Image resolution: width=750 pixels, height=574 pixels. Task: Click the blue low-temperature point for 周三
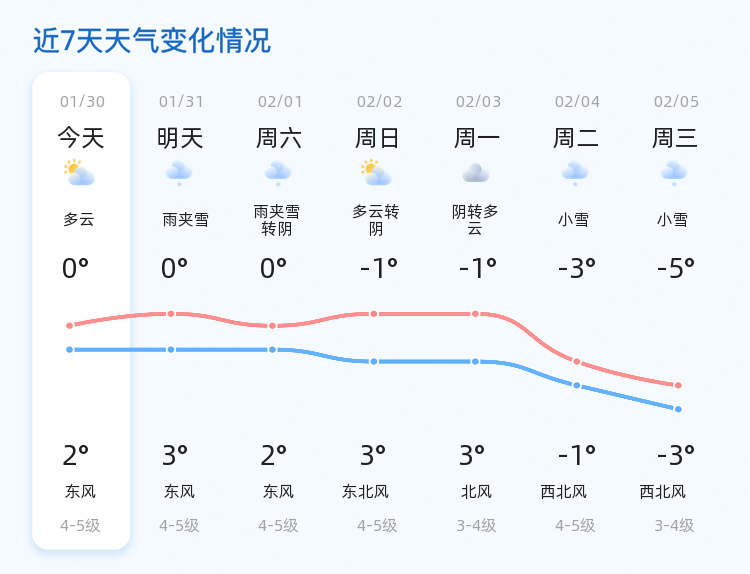point(678,409)
